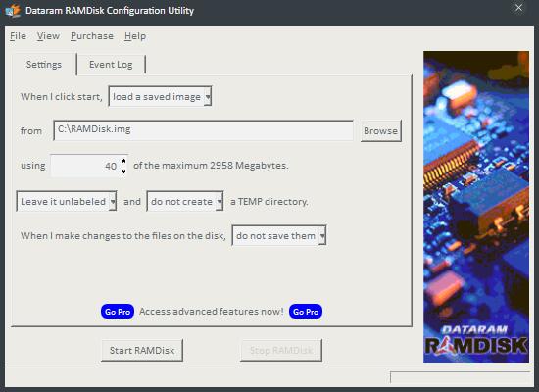Open the 'do not create' TEMP directory dropdown

(185, 201)
